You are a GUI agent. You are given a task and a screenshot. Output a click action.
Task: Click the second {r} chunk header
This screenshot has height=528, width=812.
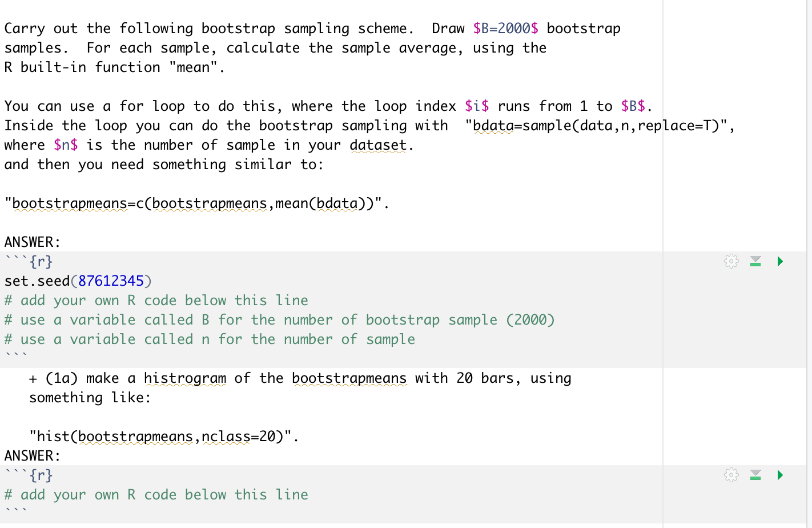pos(29,475)
